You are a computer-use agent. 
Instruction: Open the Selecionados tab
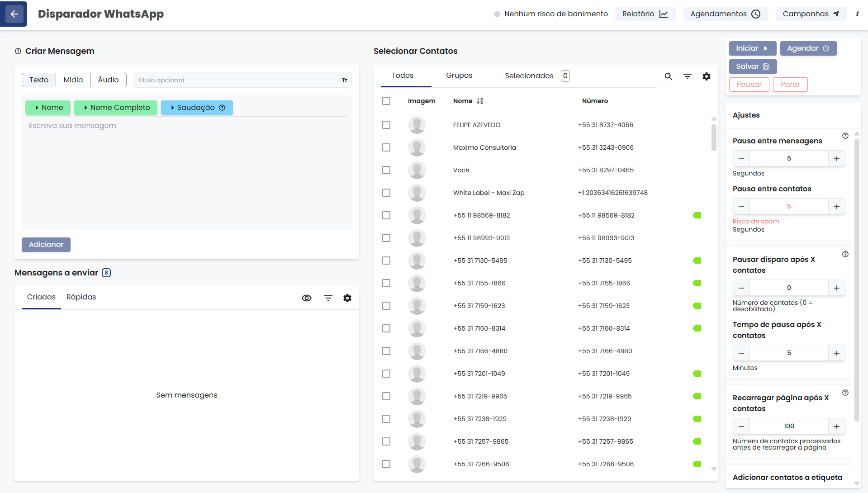(537, 76)
